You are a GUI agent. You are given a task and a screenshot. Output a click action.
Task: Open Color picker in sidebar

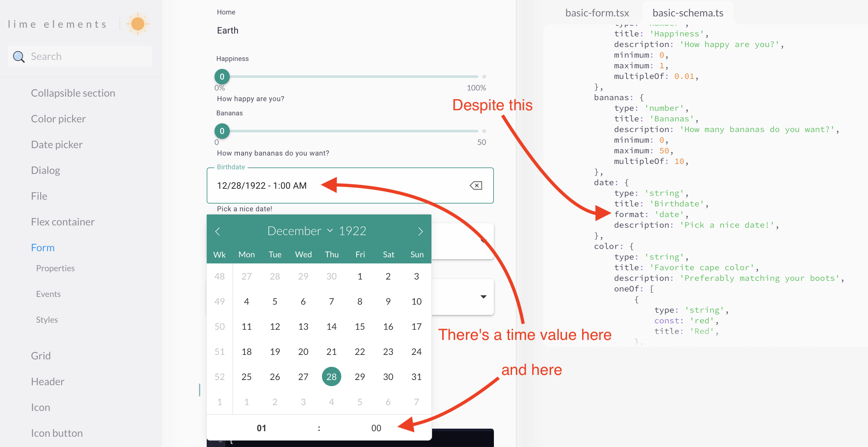pos(58,119)
